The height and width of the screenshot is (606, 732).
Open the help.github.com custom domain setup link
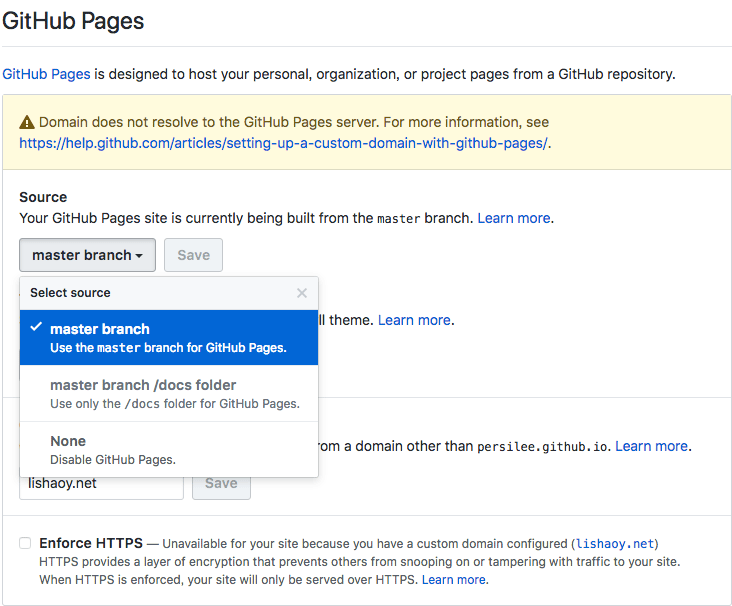pos(283,142)
